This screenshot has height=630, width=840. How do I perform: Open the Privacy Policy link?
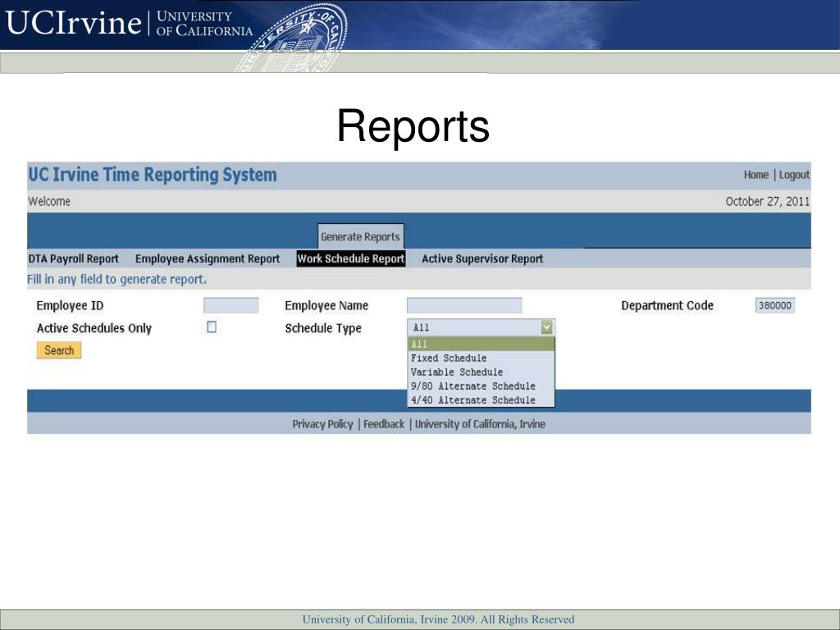322,424
